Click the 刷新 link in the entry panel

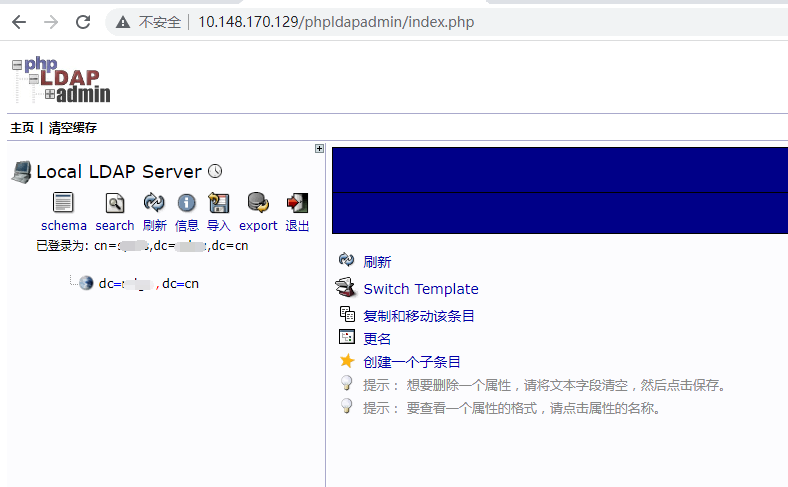click(x=377, y=262)
